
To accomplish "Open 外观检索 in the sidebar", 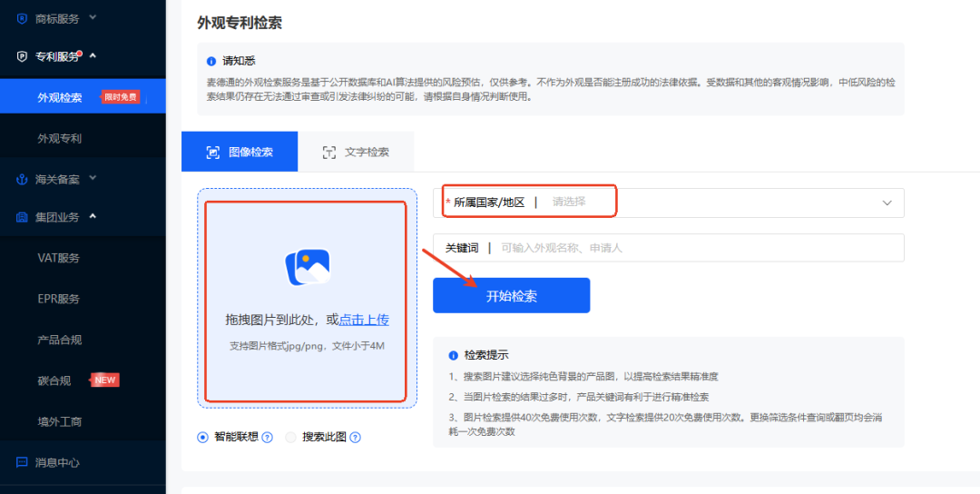I will point(83,96).
